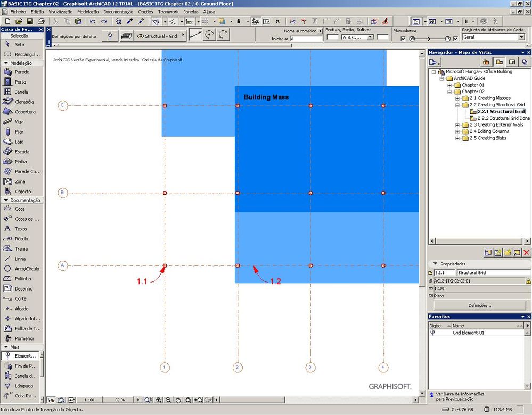Screen dimensions: 532x415
Task: Pick the Trama fill tool
Action: pyautogui.click(x=22, y=249)
